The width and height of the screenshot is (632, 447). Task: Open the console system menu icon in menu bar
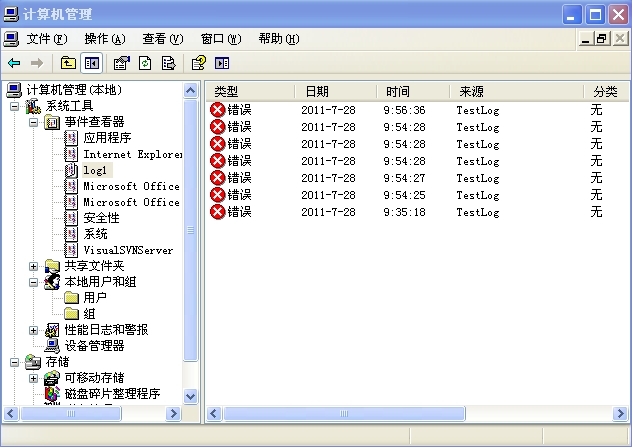(x=11, y=39)
